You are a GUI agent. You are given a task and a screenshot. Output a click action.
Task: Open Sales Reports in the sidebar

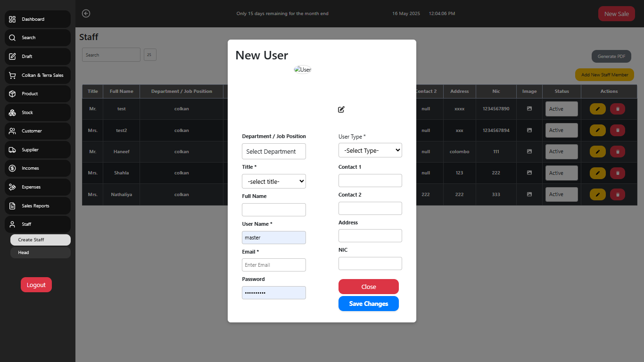pos(38,206)
